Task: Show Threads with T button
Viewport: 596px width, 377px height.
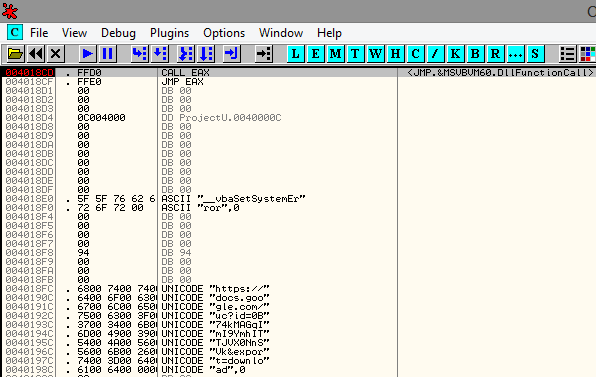Action: click(x=355, y=54)
